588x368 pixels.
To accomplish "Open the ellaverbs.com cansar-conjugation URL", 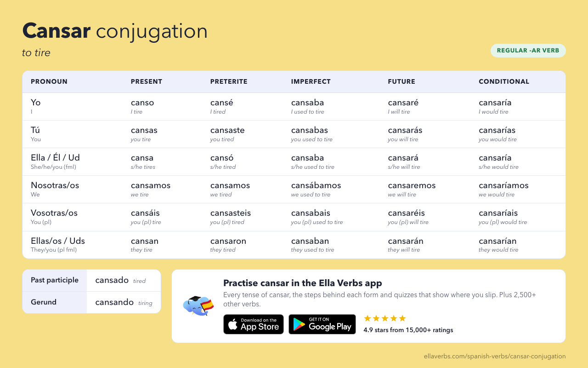I will point(495,356).
